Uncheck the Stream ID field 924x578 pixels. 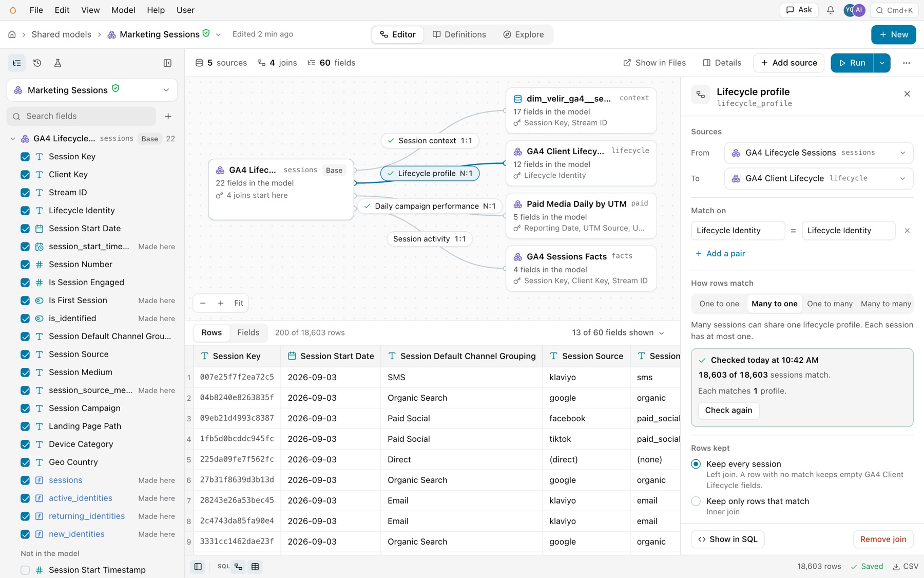click(x=25, y=193)
